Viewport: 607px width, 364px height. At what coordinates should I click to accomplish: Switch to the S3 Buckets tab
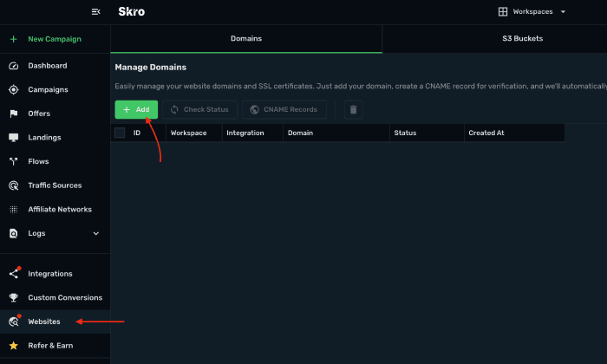[522, 39]
